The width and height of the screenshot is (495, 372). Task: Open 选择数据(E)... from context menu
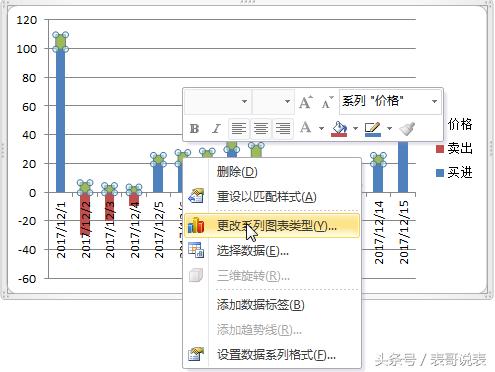[272, 251]
